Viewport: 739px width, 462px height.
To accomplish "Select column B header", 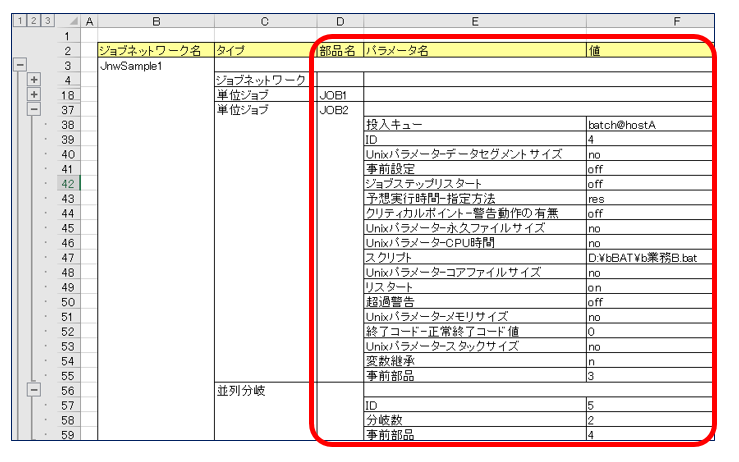I will 155,20.
